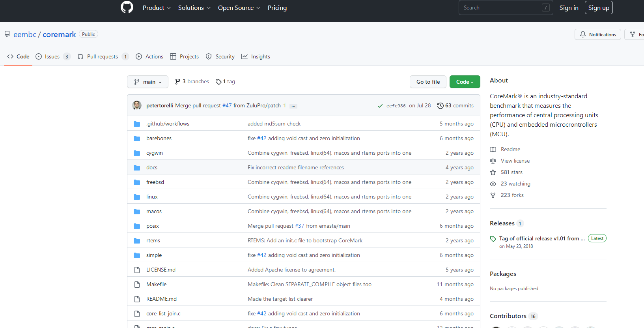Click the cygwin folder icon
This screenshot has width=644, height=328.
137,153
